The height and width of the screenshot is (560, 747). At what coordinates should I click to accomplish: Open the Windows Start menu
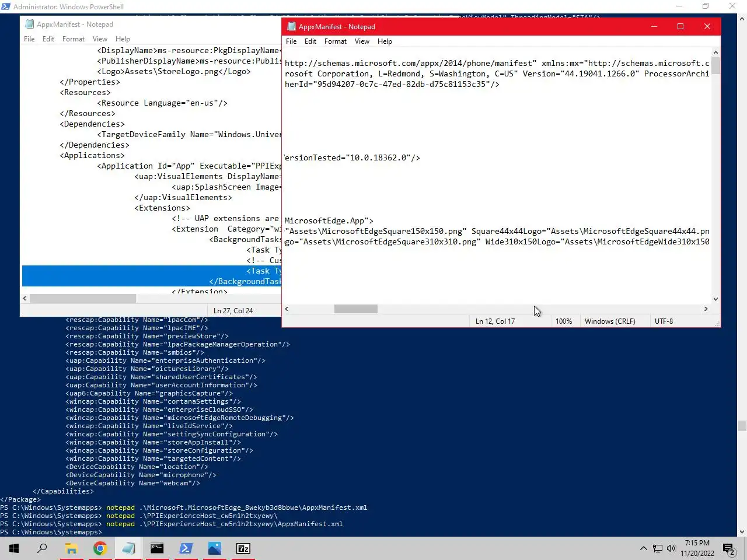pyautogui.click(x=14, y=548)
